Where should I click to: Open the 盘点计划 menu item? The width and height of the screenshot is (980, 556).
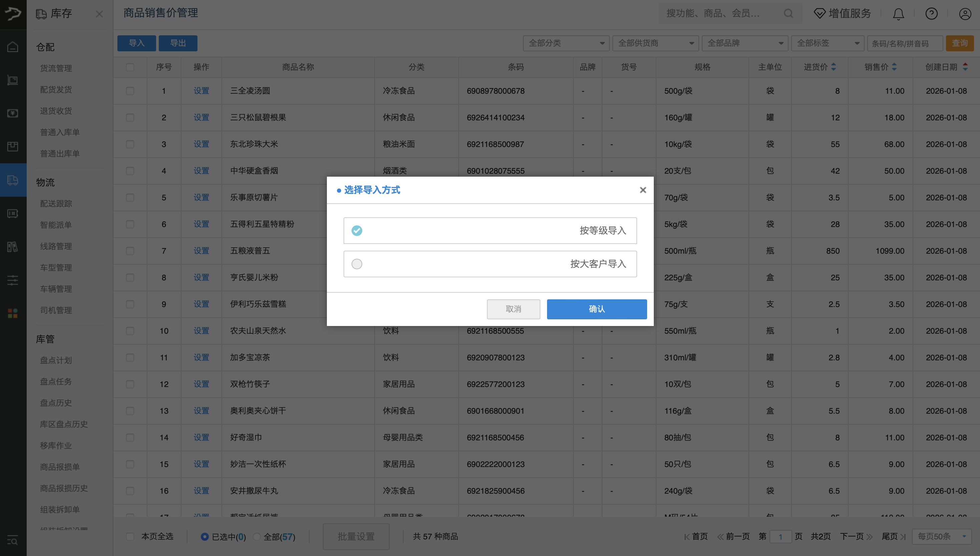pyautogui.click(x=56, y=360)
